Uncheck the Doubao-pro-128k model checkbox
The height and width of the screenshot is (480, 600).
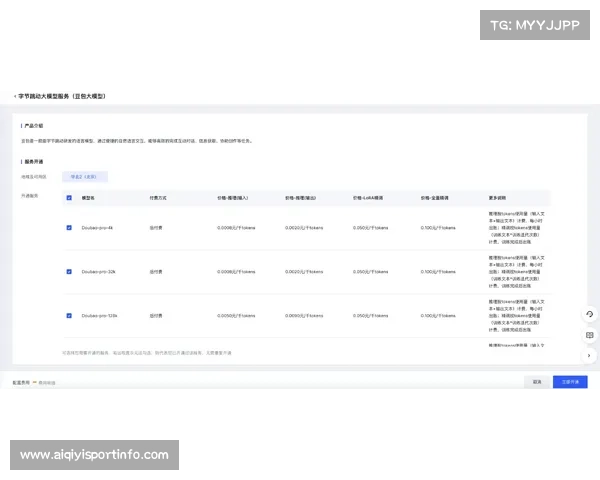pyautogui.click(x=69, y=315)
